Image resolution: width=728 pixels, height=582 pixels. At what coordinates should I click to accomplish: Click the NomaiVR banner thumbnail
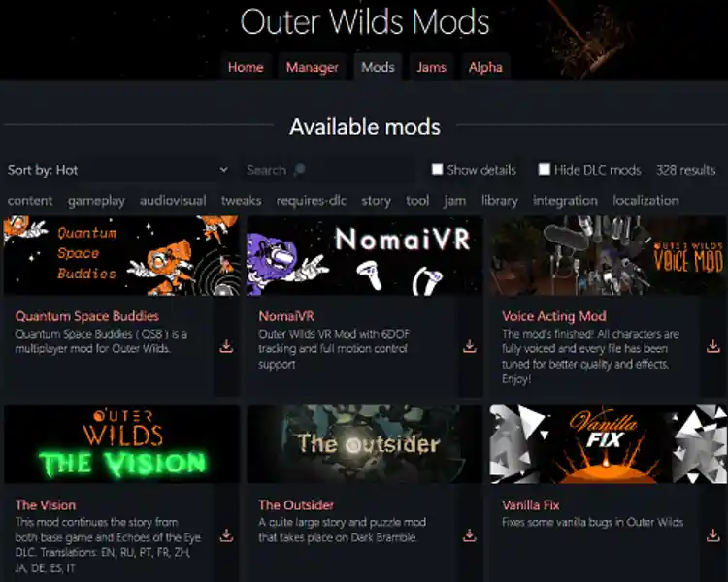(364, 255)
